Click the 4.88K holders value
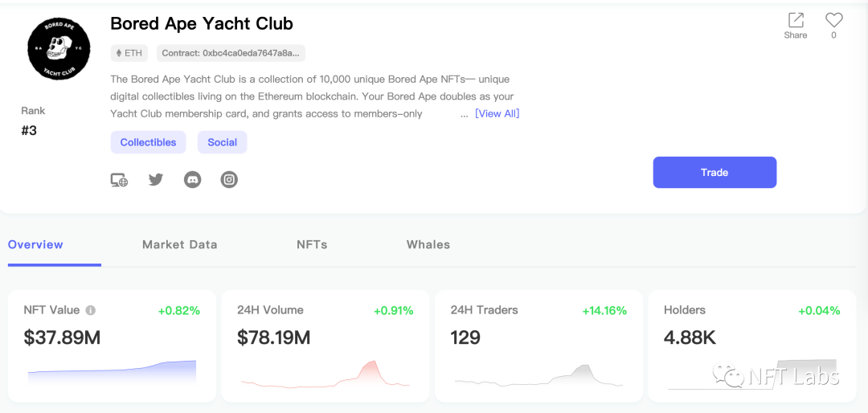Screen dimensions: 868x413 (690, 337)
